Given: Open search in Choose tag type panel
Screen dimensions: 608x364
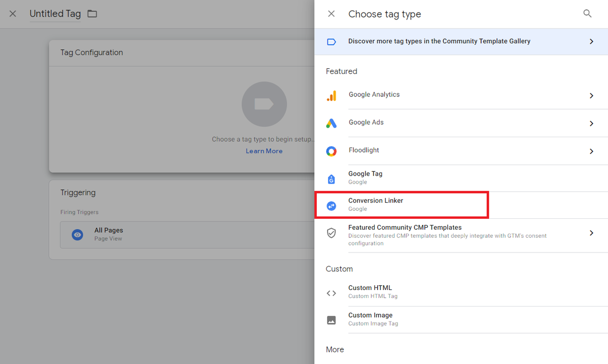Looking at the screenshot, I should 588,14.
